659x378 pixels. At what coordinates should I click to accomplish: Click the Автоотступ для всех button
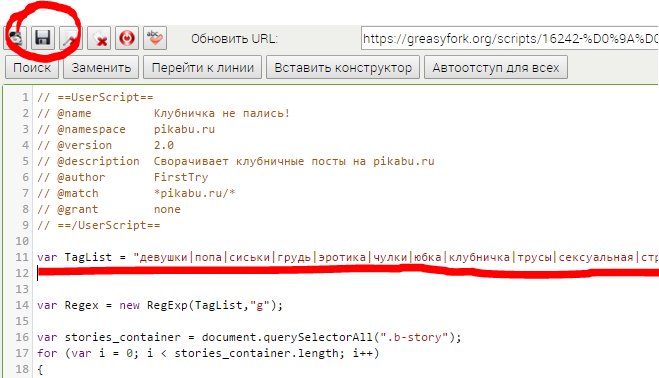coord(496,67)
